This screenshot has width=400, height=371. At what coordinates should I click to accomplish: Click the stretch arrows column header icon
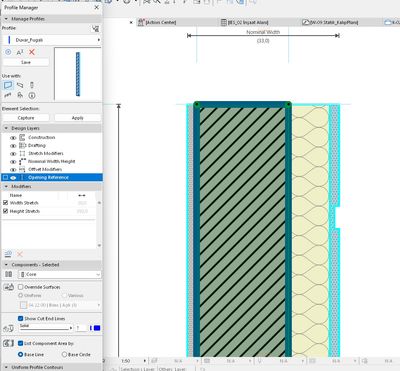coord(82,195)
